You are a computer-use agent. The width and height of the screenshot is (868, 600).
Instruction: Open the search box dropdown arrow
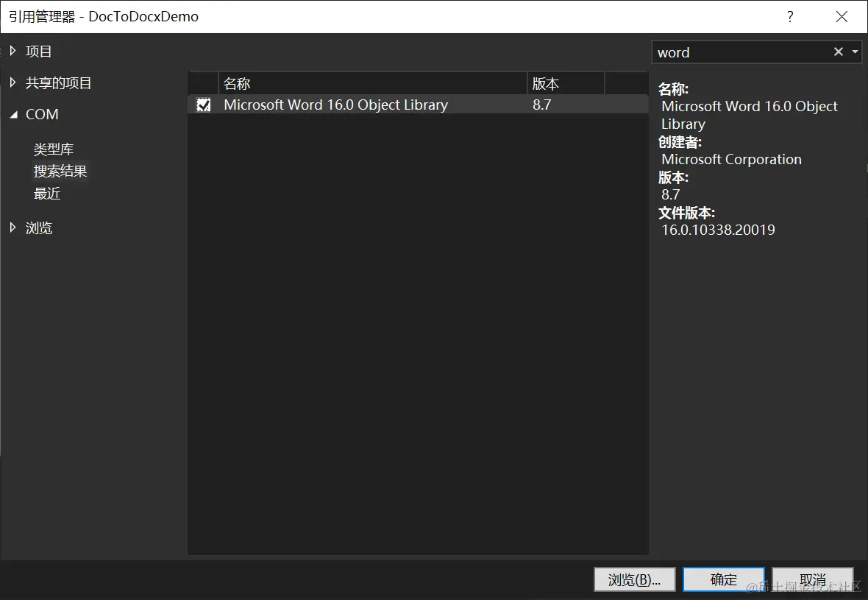[855, 52]
